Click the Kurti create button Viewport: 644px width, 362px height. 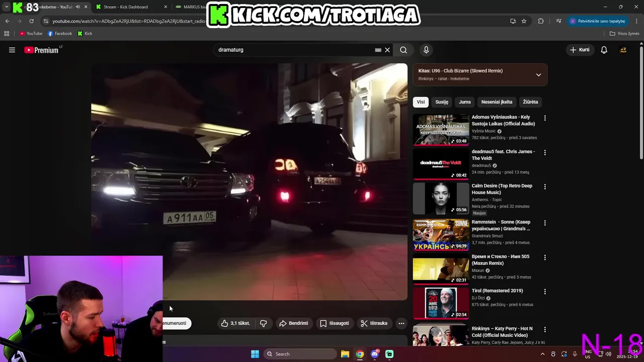(580, 50)
